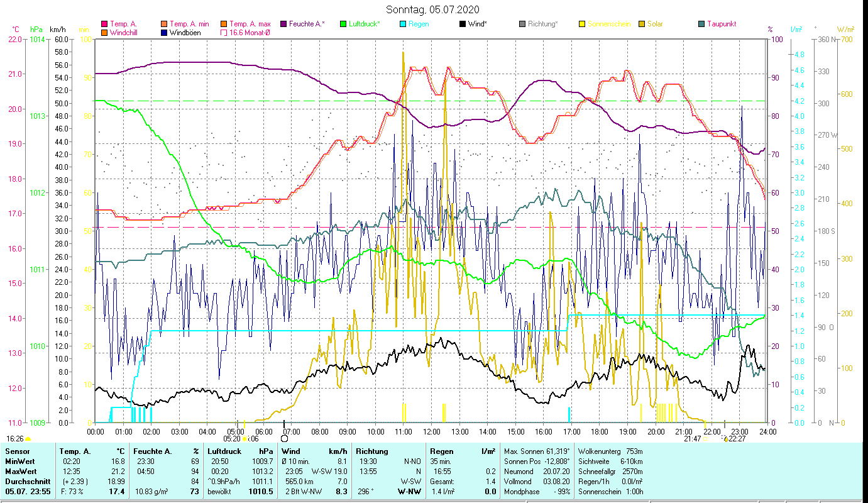868x503 pixels.
Task: Click the "MinWert" row label
Action: (x=19, y=462)
